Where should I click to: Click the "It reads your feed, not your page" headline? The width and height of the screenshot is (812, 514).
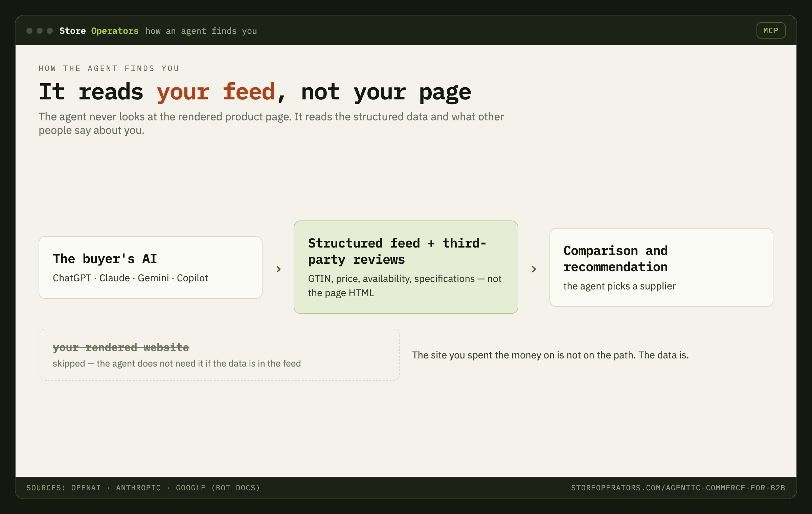coord(255,92)
